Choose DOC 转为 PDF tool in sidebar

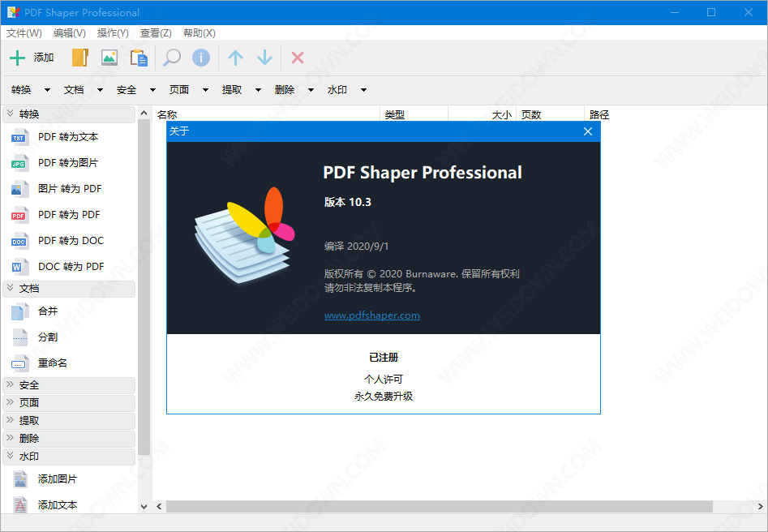tap(71, 266)
